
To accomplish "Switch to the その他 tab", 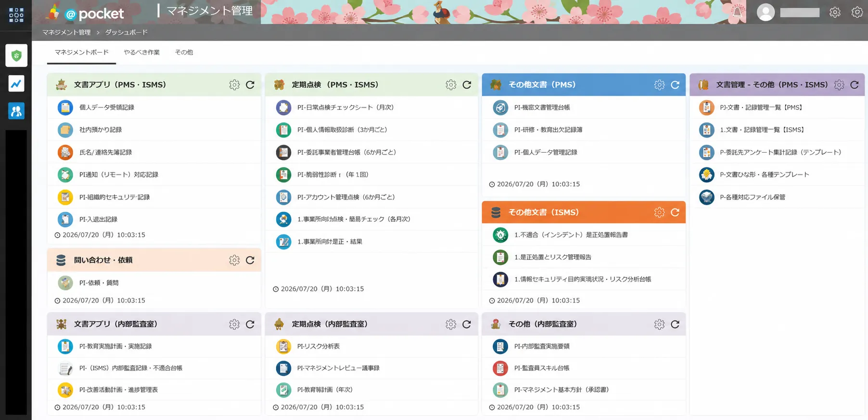I will (x=184, y=52).
